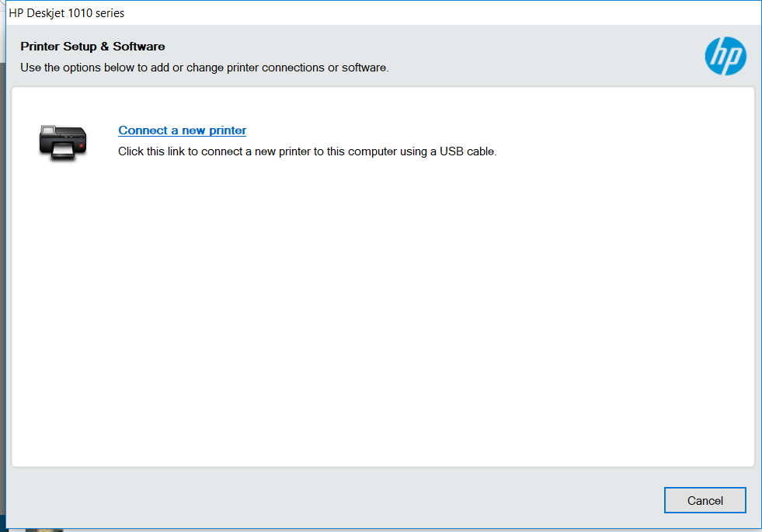Click the USB cable description text
The image size is (762, 532).
point(307,151)
